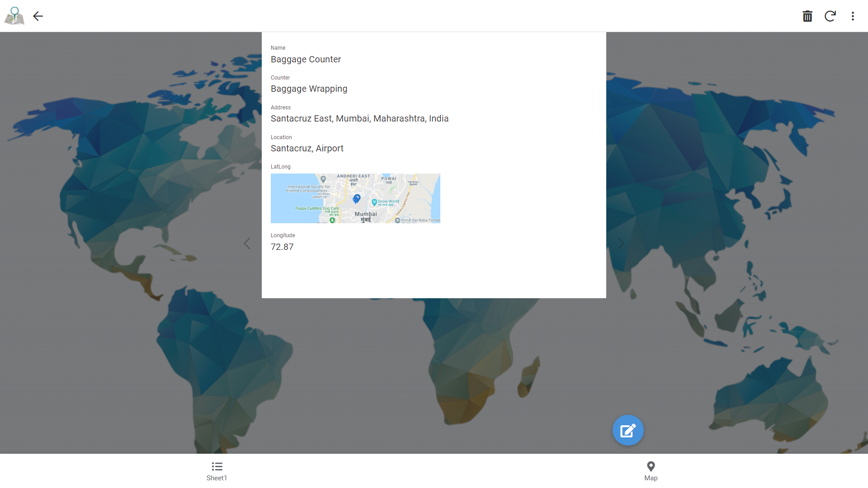The width and height of the screenshot is (868, 488).
Task: Select the Baggage Wrapping counter value
Action: 309,89
